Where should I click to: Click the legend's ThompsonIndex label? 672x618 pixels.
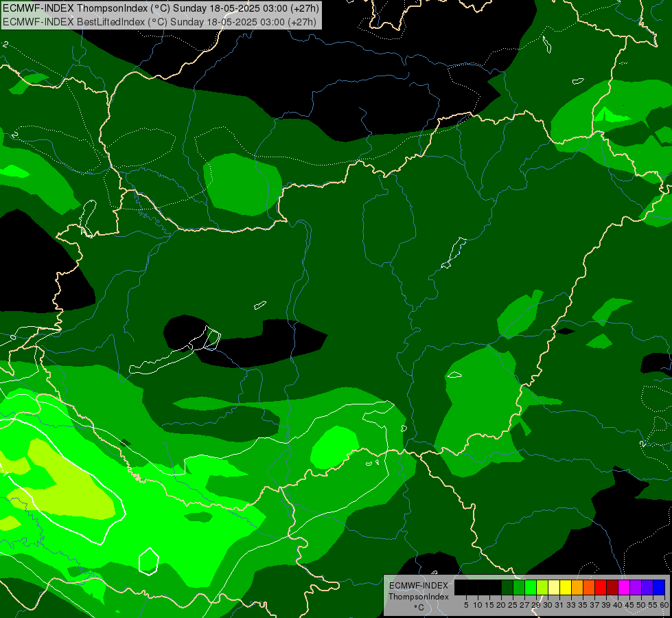coord(419,597)
